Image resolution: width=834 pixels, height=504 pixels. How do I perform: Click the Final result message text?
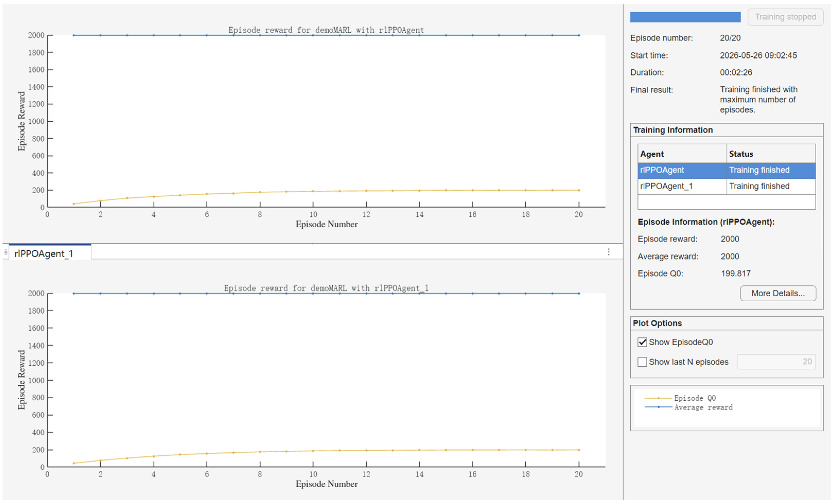click(758, 100)
